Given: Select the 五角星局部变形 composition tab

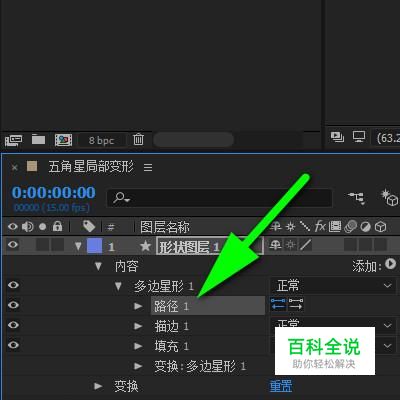Looking at the screenshot, I should [x=91, y=166].
